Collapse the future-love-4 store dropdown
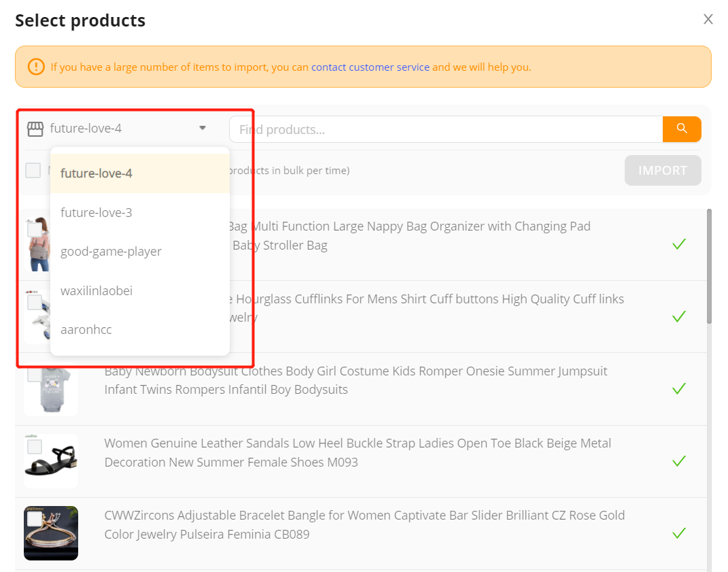 [x=203, y=129]
